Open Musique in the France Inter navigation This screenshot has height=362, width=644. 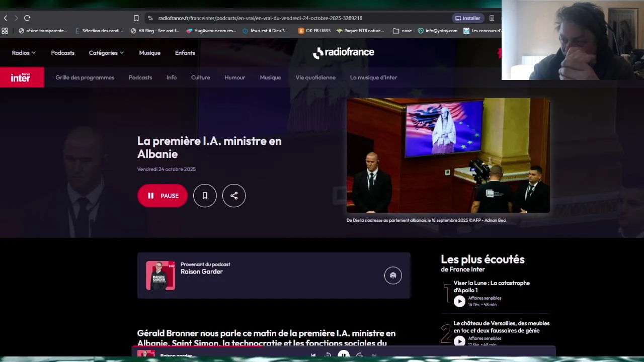point(270,77)
